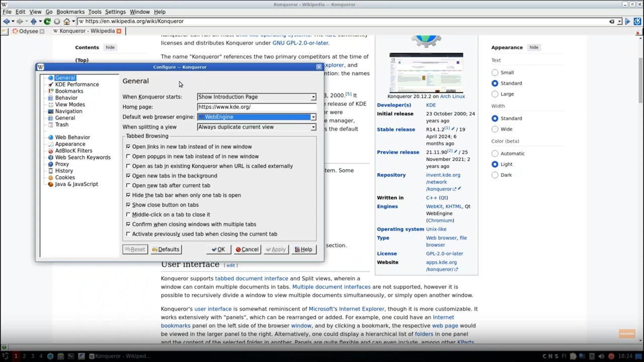Go up one level with Up arrow

(34, 21)
